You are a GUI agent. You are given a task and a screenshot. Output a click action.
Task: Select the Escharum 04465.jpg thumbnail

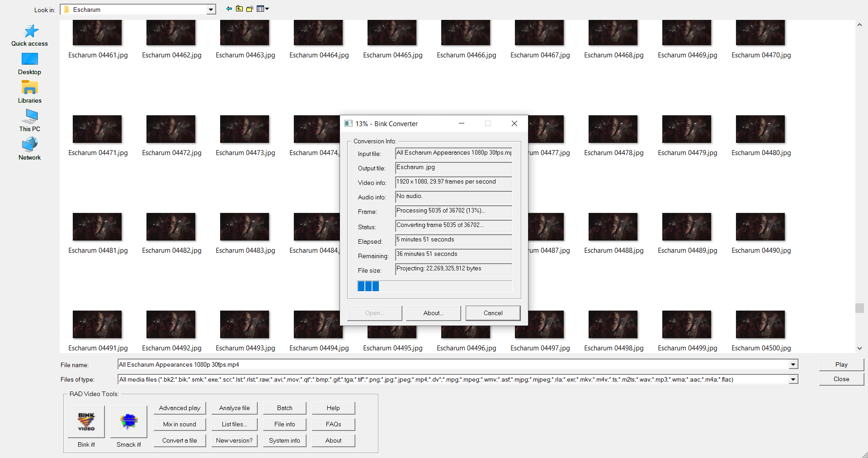392,33
